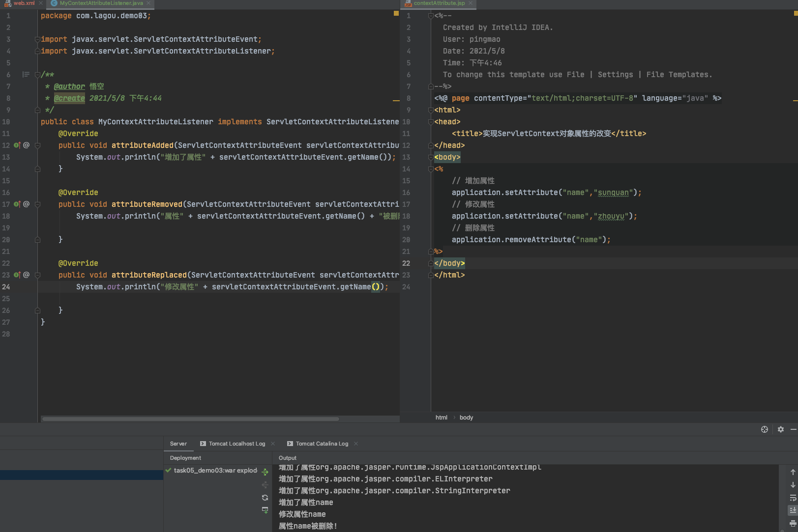Click the undeploy icon beside deployment list

265,485
